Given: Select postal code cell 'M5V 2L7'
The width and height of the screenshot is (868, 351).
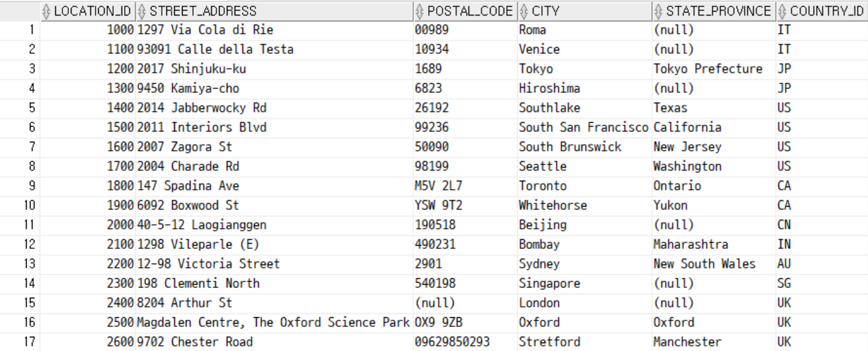Looking at the screenshot, I should click(x=465, y=186).
